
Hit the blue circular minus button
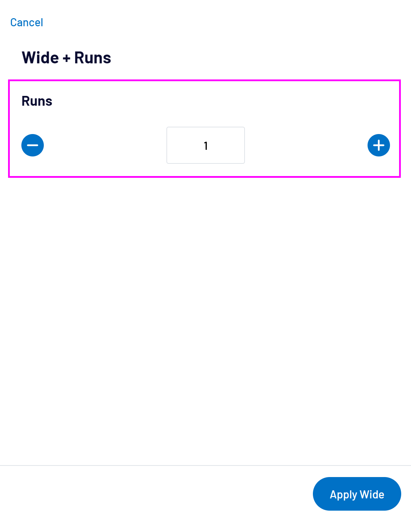pyautogui.click(x=33, y=145)
